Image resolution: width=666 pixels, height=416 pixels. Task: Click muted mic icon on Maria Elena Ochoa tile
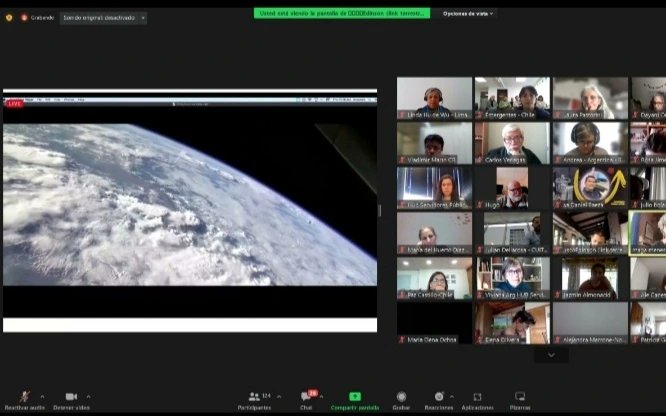pyautogui.click(x=402, y=340)
